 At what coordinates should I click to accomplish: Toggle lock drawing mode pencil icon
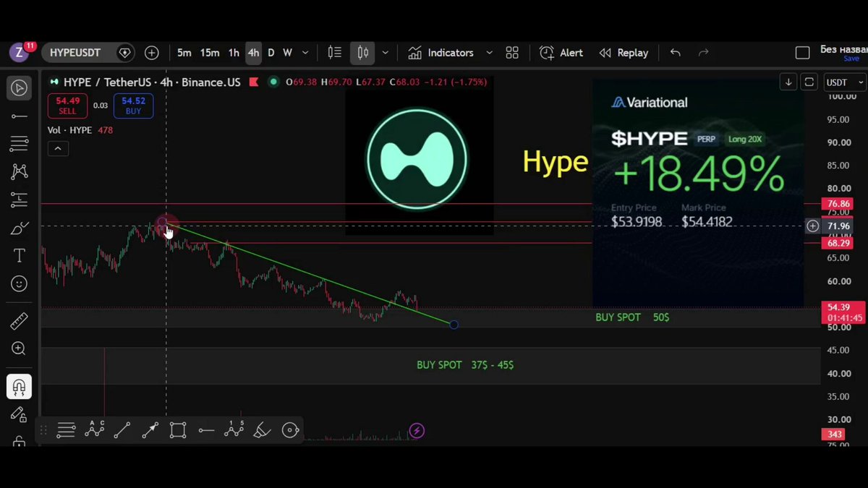tap(20, 415)
